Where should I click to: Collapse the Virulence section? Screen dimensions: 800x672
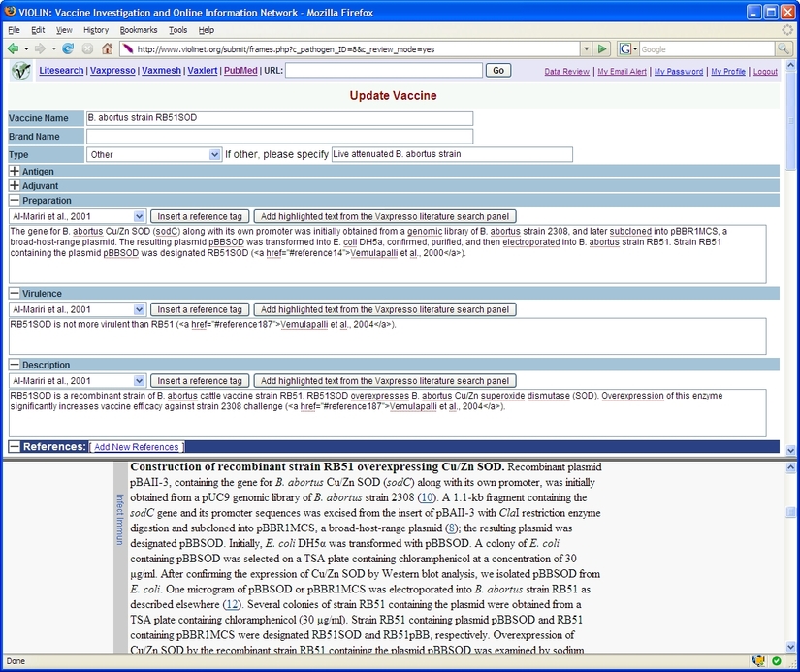pos(15,294)
